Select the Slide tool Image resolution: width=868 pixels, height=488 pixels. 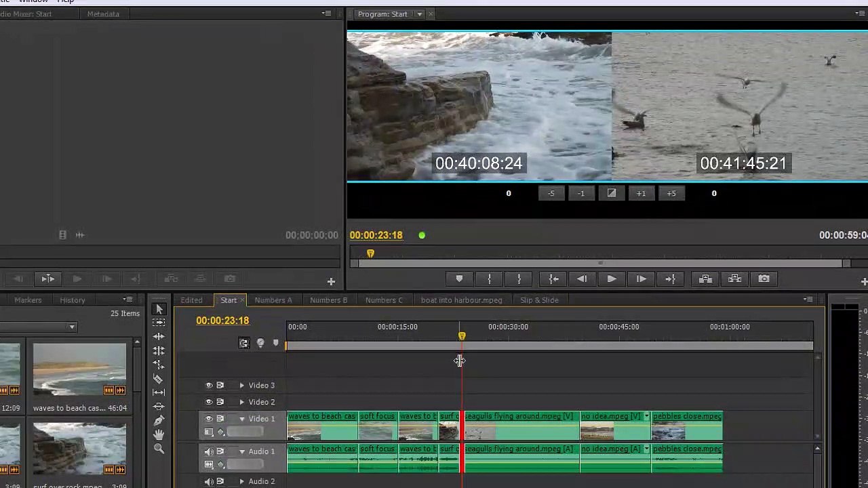159,406
